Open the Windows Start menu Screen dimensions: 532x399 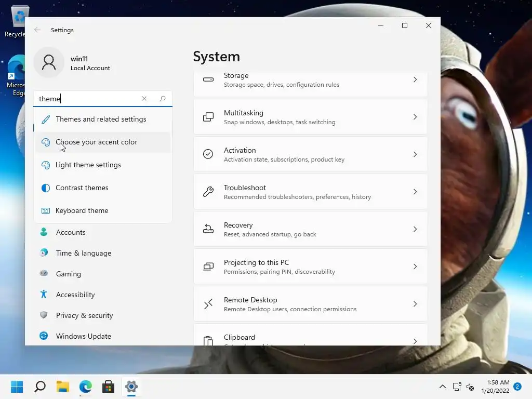pos(17,387)
